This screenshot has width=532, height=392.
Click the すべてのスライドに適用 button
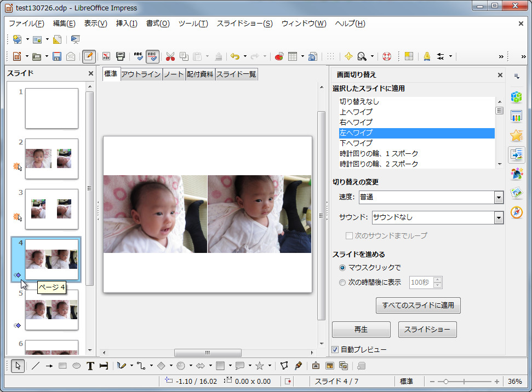pyautogui.click(x=417, y=305)
